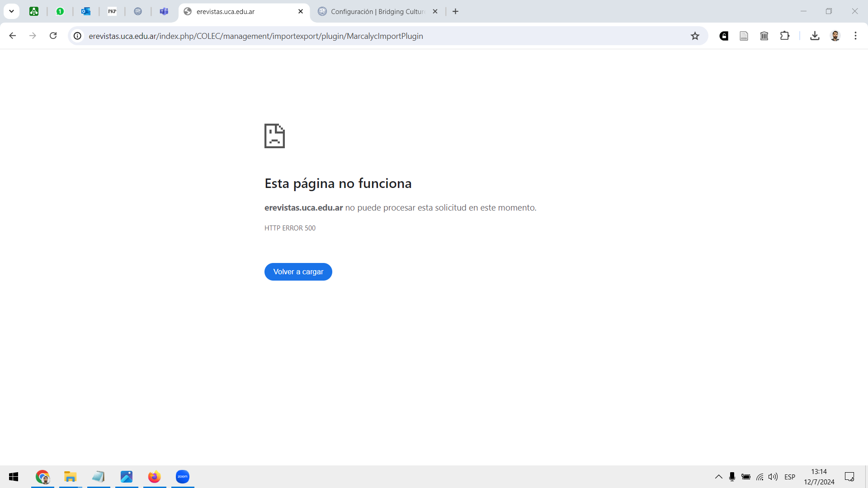The image size is (868, 488).
Task: Open the volume control in system tray
Action: pos(773,477)
